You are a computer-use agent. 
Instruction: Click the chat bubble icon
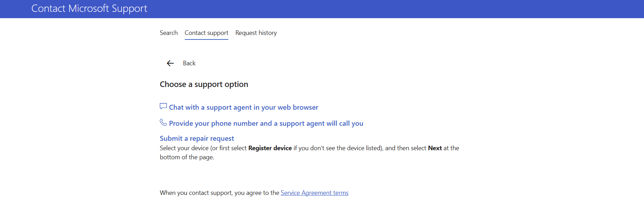click(x=163, y=106)
